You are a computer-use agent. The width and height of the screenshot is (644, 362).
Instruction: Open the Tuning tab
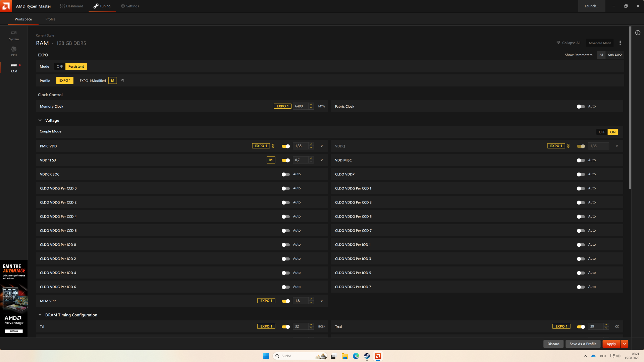[102, 6]
